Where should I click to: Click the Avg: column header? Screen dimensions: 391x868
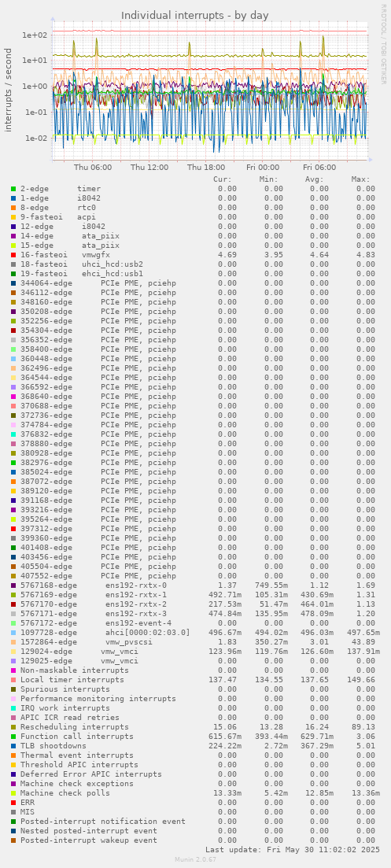315,179
